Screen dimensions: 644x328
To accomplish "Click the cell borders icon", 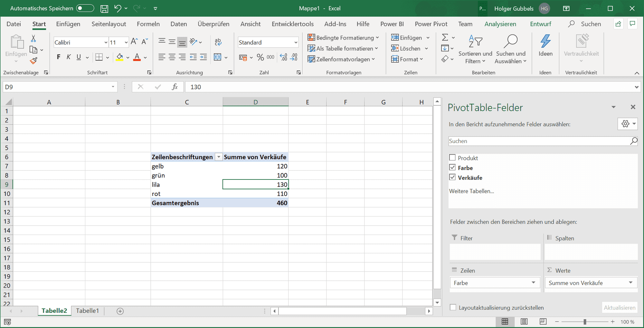I will point(99,57).
